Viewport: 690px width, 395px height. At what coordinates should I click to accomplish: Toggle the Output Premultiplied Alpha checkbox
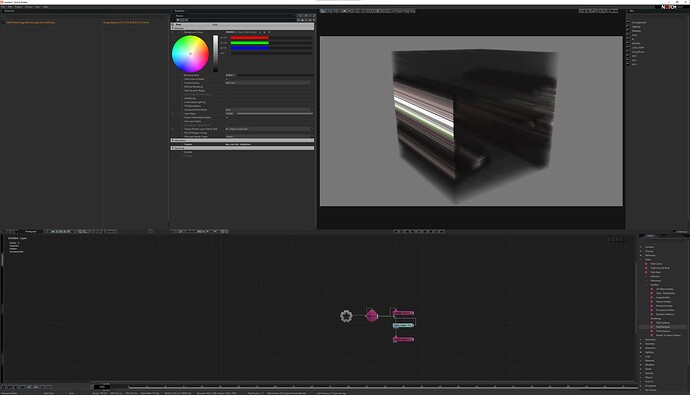point(227,117)
